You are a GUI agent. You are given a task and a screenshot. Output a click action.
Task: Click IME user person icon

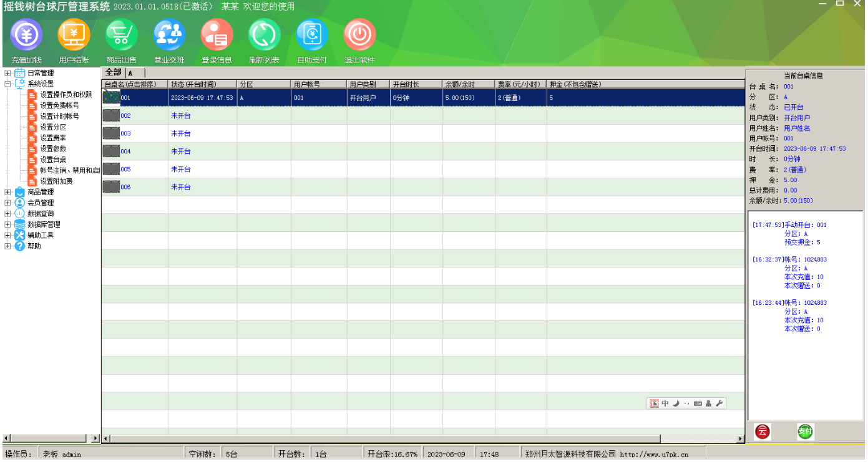click(x=708, y=403)
